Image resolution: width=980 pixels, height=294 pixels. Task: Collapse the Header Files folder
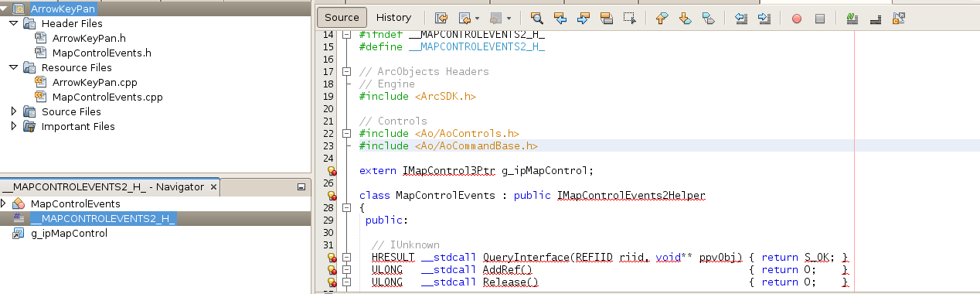point(15,23)
